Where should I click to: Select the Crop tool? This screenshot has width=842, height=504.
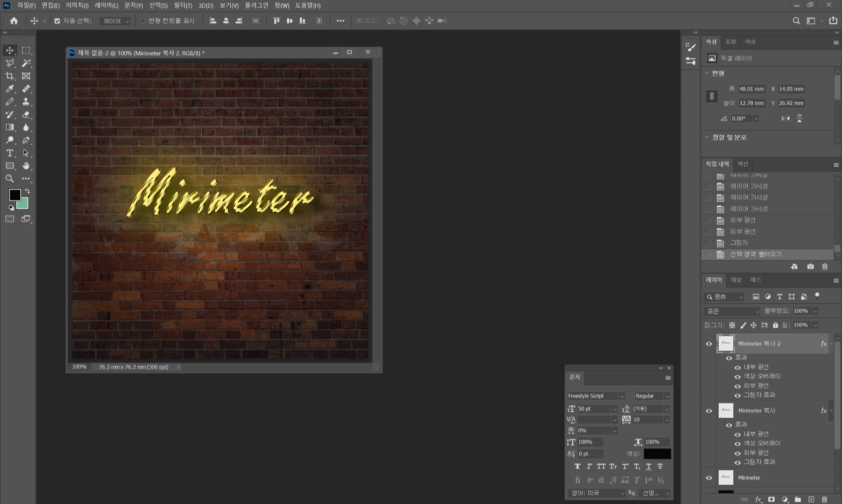coord(10,76)
